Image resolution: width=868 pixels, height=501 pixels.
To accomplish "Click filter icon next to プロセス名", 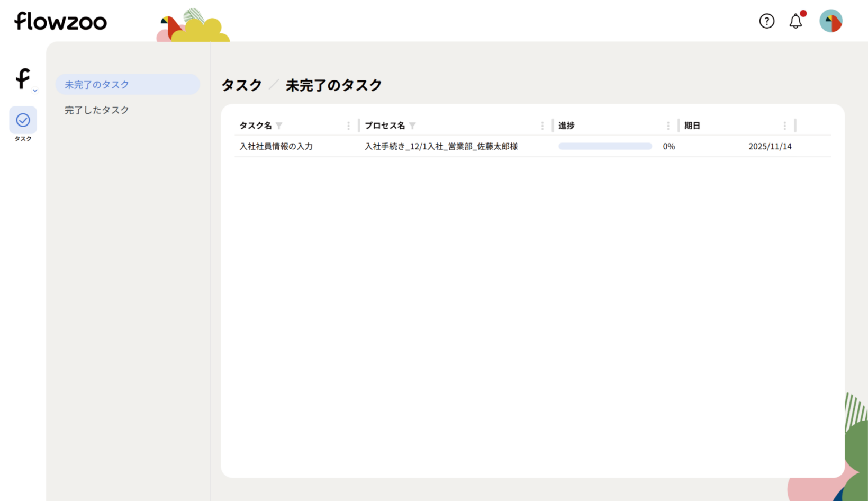I will pyautogui.click(x=412, y=126).
